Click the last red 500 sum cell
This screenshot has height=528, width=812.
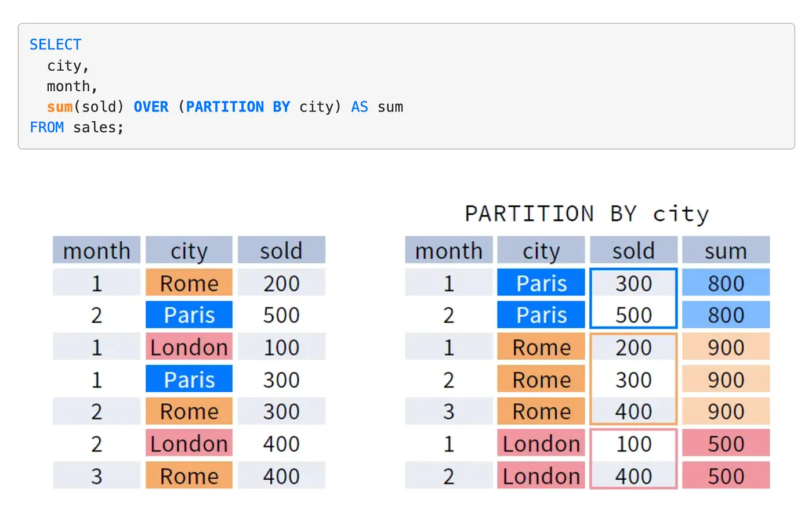(x=725, y=476)
